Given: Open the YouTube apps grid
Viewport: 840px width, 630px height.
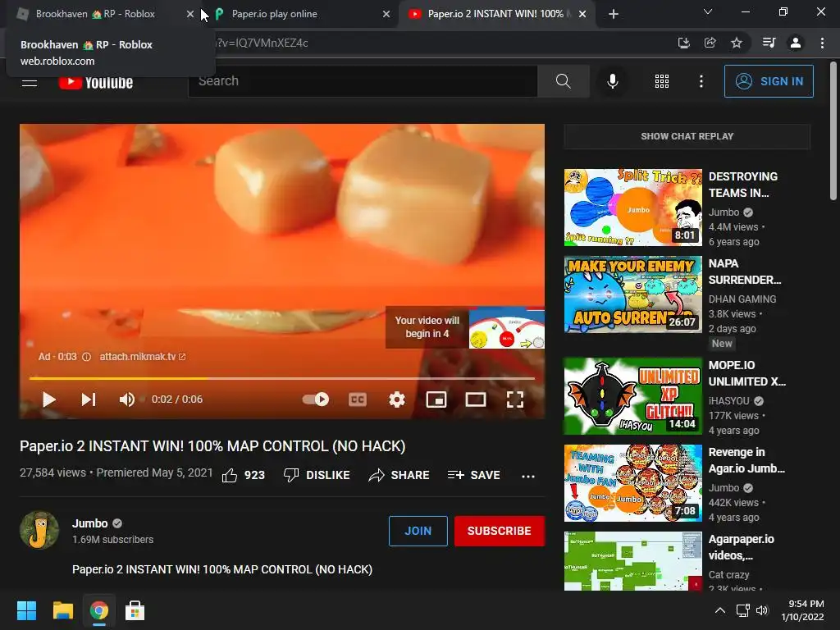Looking at the screenshot, I should click(662, 81).
